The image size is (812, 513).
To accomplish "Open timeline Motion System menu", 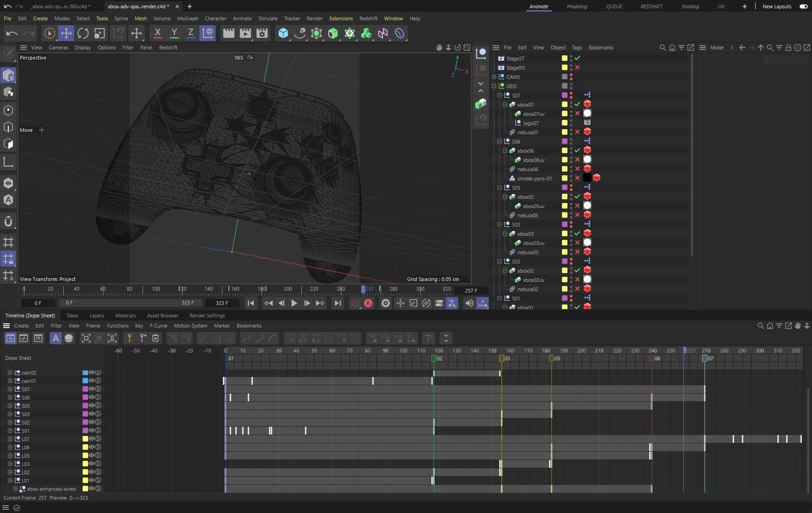I will point(191,326).
